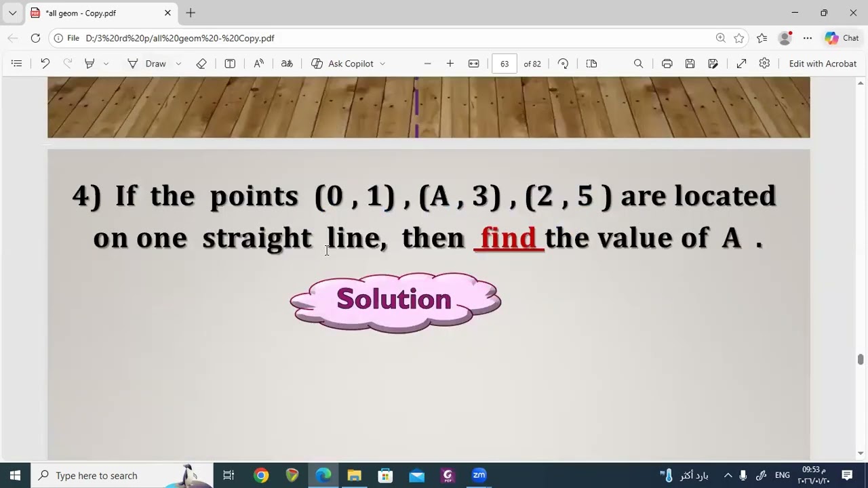Open the tab search dropdown
This screenshot has width=868, height=488.
point(12,13)
